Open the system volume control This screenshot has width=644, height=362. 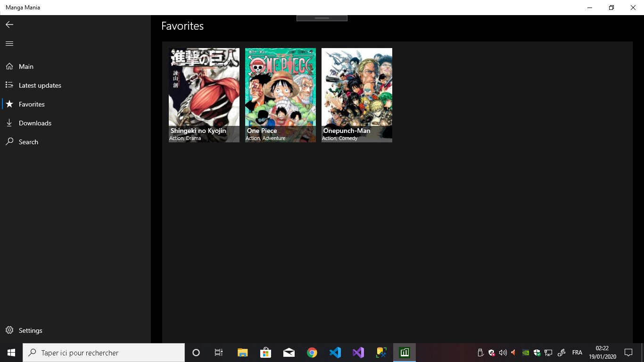click(x=503, y=353)
